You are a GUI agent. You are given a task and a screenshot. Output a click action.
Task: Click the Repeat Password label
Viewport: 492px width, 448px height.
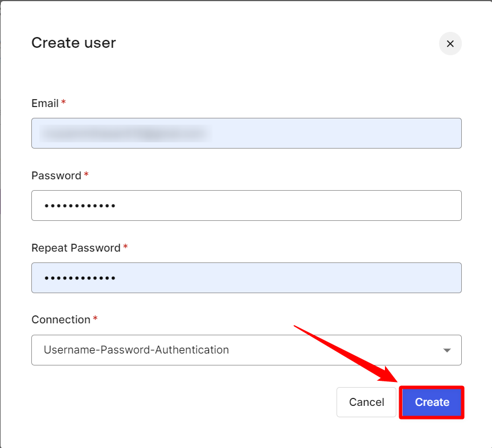point(76,248)
